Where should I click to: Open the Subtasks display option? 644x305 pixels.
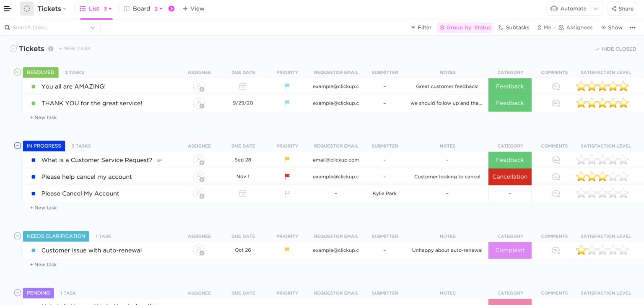pos(514,27)
